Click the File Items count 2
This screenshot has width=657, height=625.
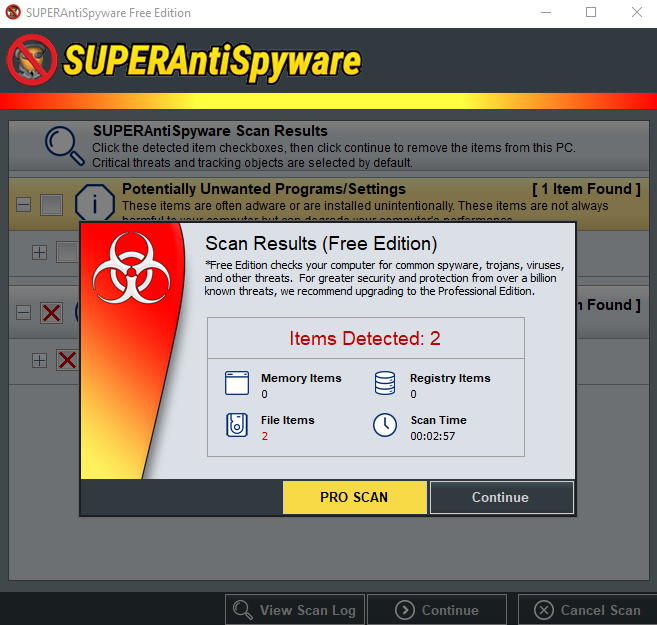pyautogui.click(x=265, y=436)
